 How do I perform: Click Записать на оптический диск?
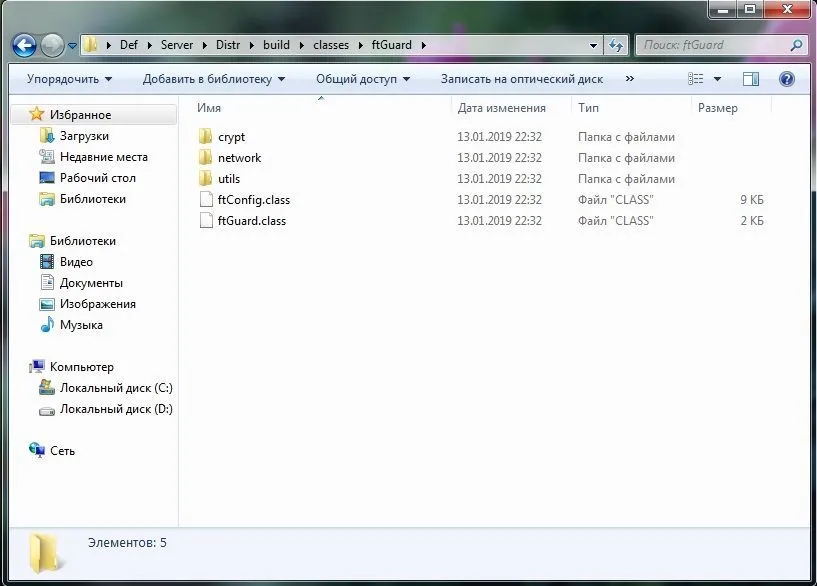[522, 79]
